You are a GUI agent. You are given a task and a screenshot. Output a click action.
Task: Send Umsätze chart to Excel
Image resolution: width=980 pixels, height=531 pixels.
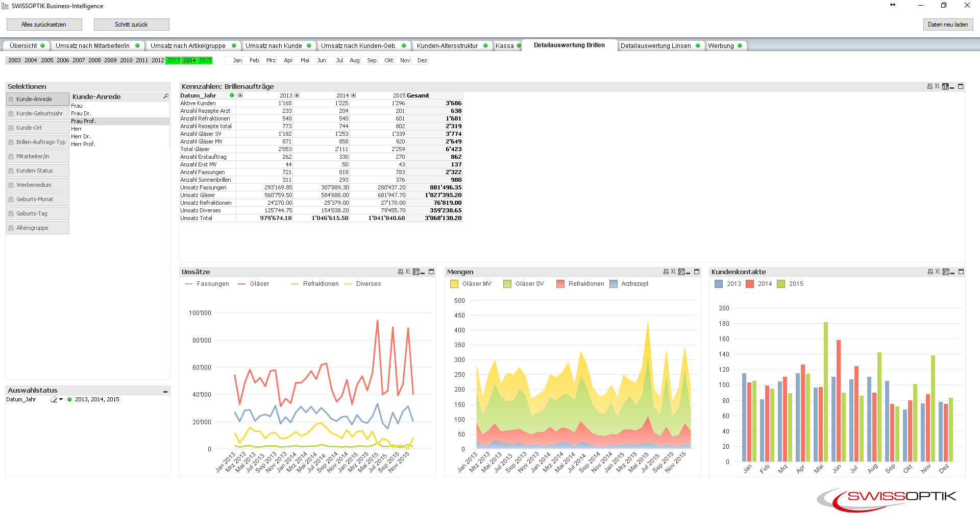[408, 272]
